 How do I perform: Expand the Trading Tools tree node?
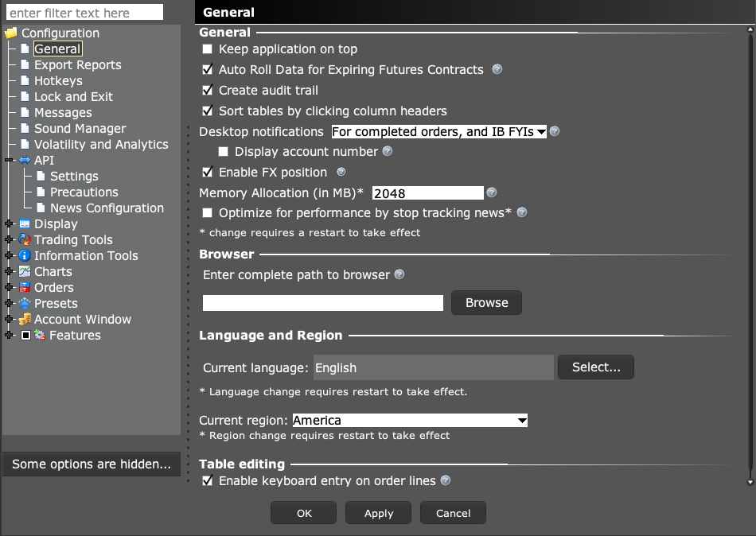(x=9, y=239)
